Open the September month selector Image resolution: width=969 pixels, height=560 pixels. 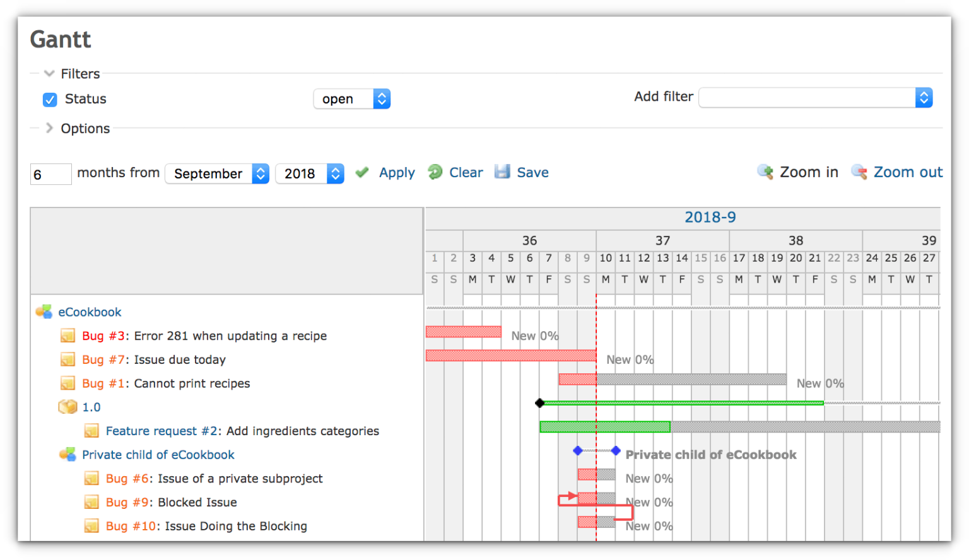click(x=217, y=173)
